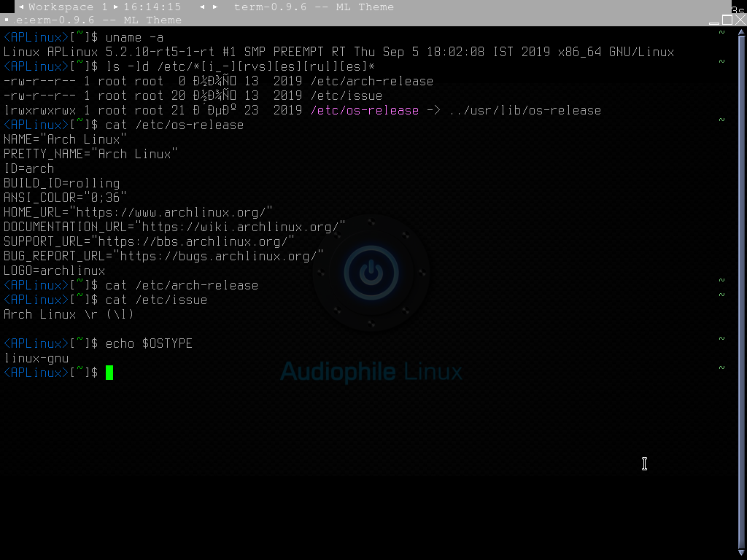Click the DOCUMENTATION_URL wiki address
The height and width of the screenshot is (560, 747).
pos(241,227)
